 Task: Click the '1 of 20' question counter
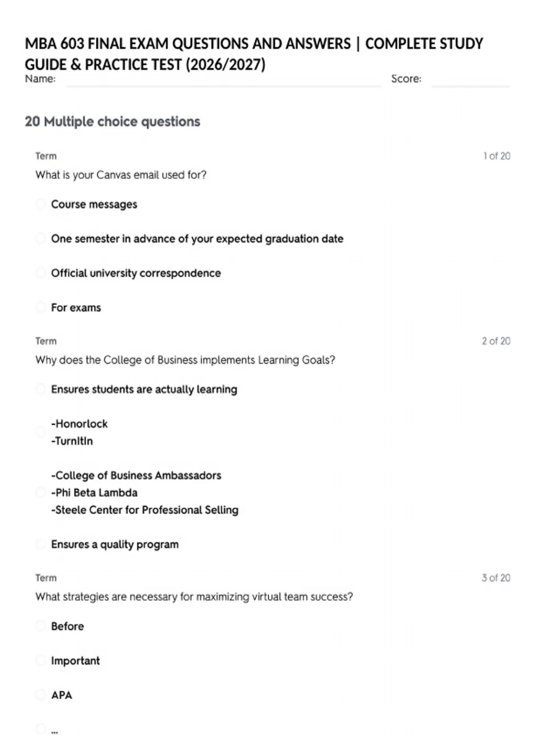point(497,156)
